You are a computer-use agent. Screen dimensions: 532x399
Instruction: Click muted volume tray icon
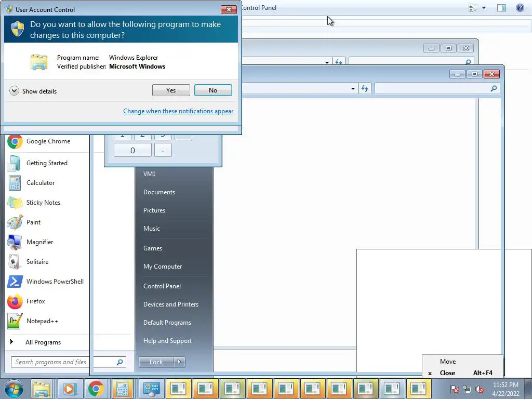point(479,389)
